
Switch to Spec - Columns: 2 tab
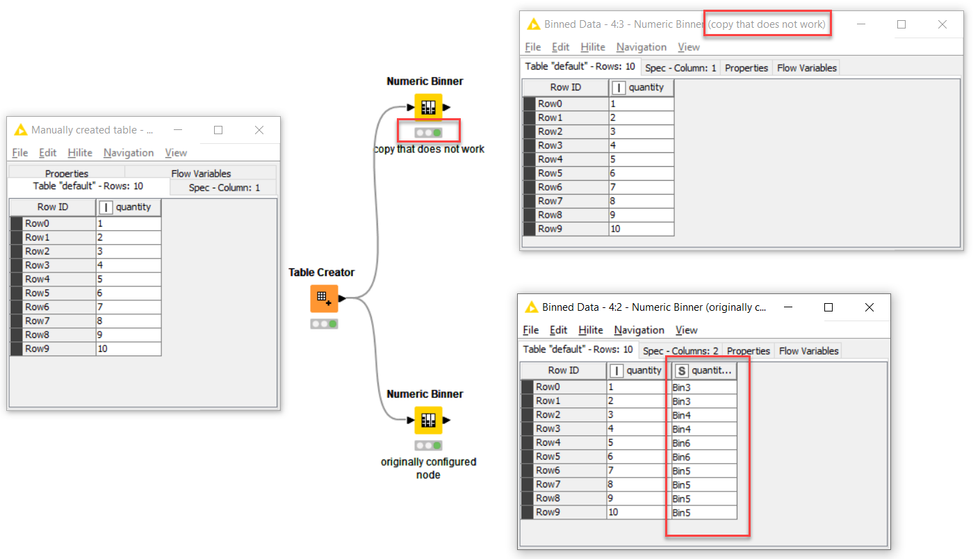(680, 351)
